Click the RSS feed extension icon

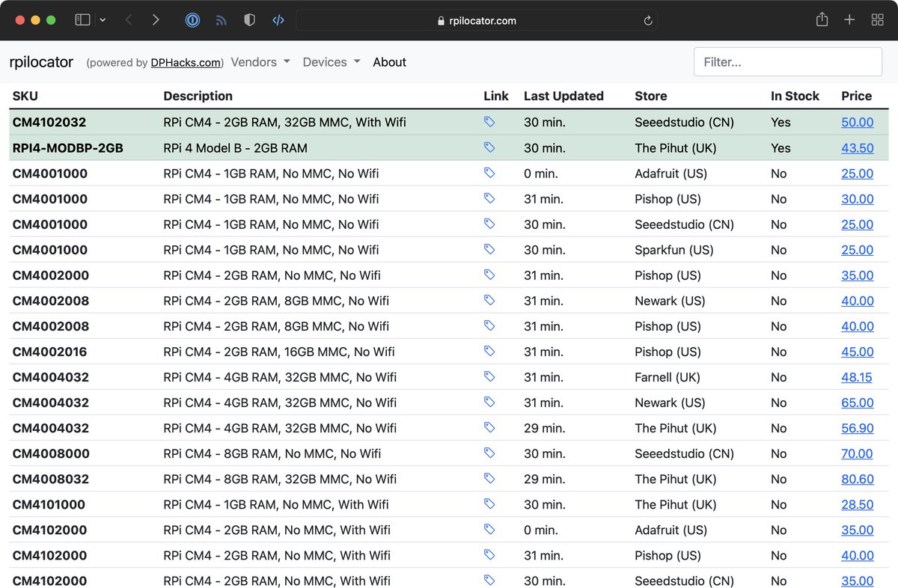tap(221, 20)
